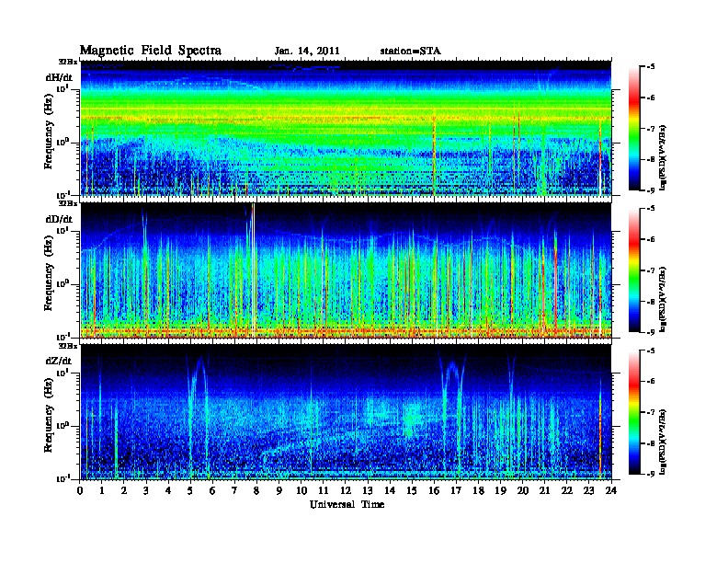Click hour tick label '9' on time axis

(x=279, y=490)
